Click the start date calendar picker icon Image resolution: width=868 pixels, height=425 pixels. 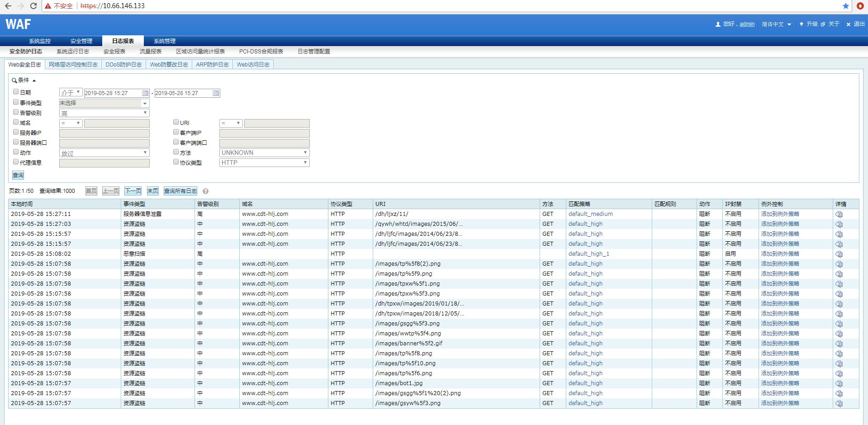point(145,93)
